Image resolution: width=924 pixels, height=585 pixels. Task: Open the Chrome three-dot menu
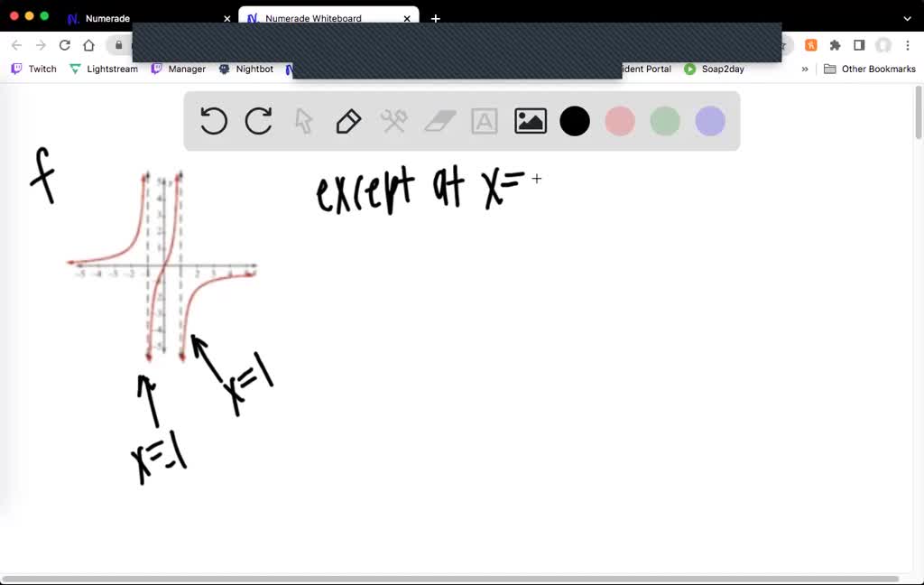coord(907,44)
